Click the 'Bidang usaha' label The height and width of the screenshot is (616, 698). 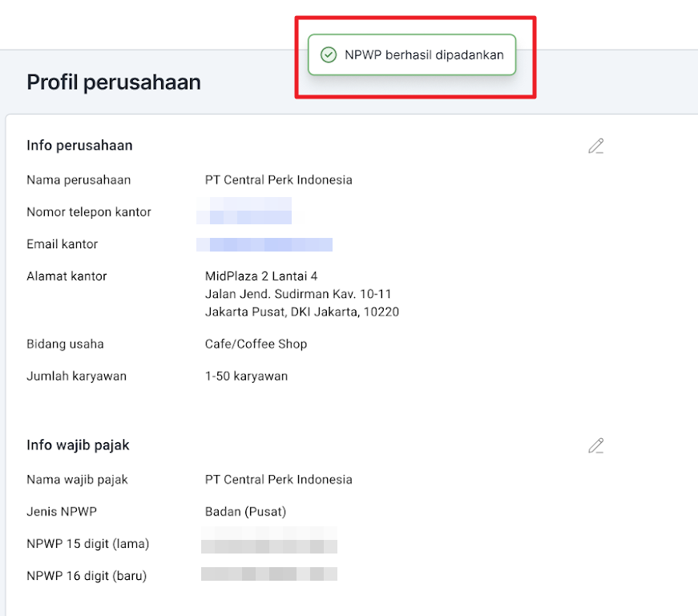tap(66, 344)
